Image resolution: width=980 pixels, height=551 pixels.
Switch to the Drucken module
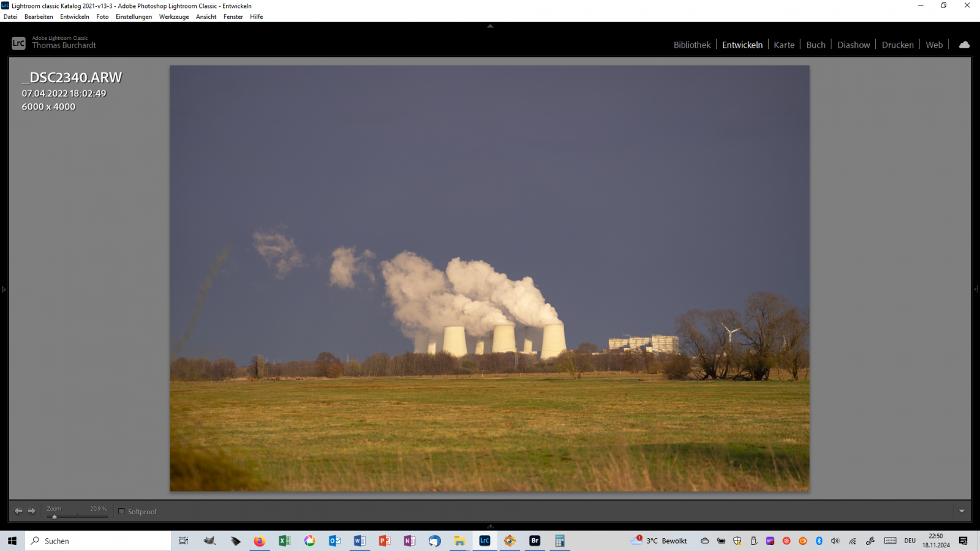coord(897,45)
